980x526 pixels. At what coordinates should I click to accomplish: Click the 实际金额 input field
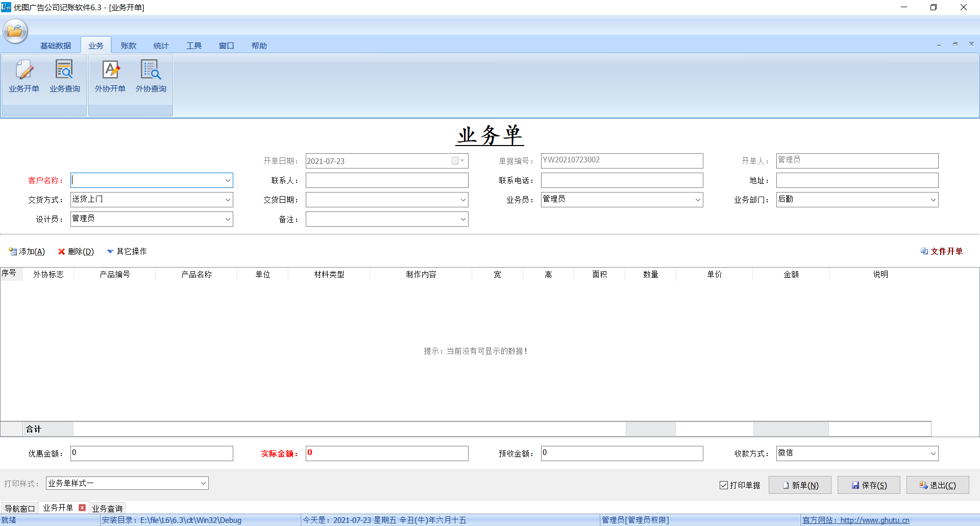387,453
